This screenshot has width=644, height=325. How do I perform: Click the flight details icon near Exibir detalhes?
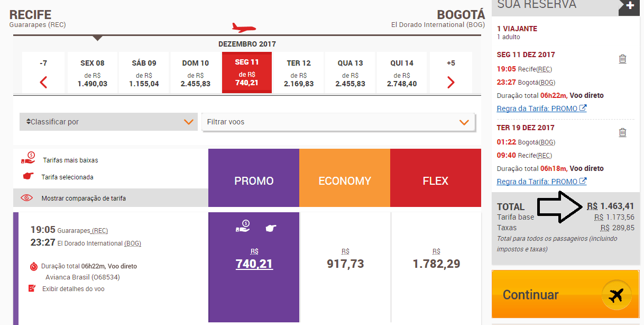pyautogui.click(x=32, y=288)
